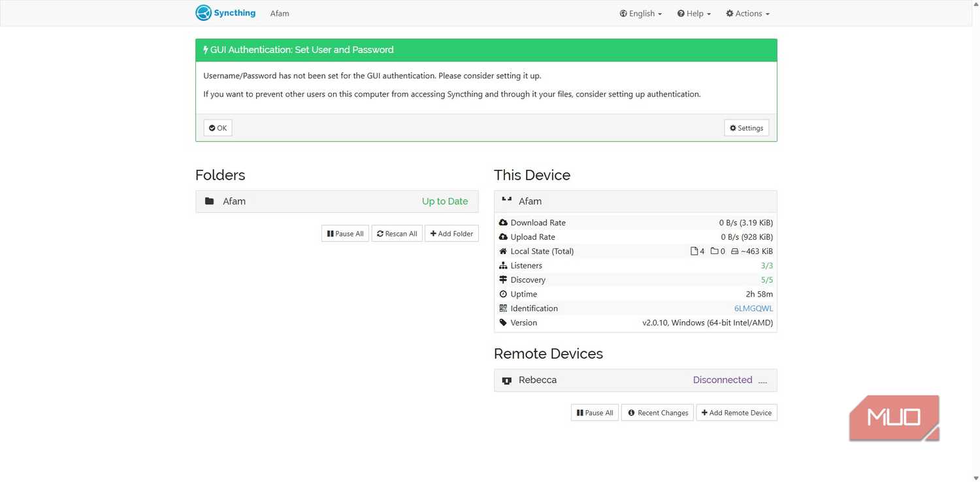
Task: Click the Download Rate value 0 B/s (3.19 KiB)
Action: point(746,223)
